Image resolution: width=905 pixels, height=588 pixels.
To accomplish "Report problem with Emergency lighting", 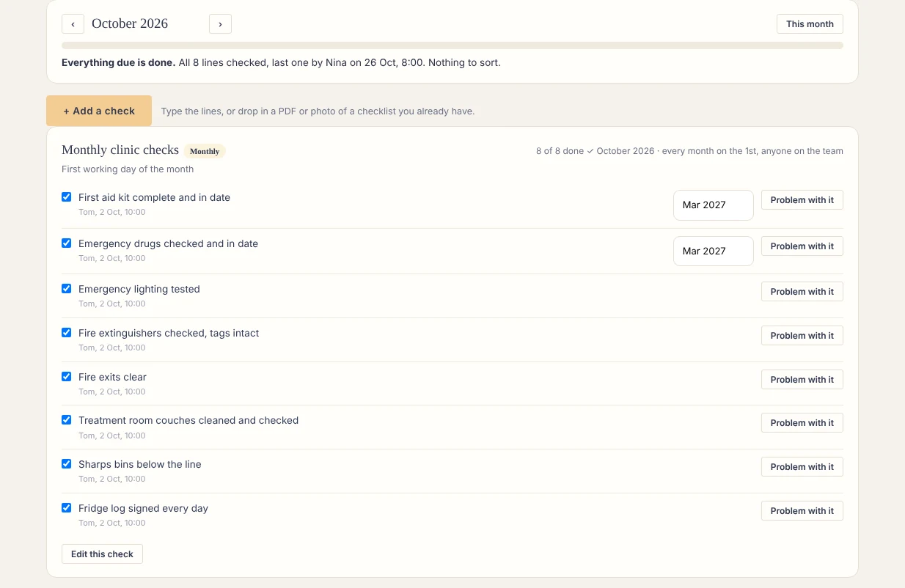I will [x=802, y=292].
